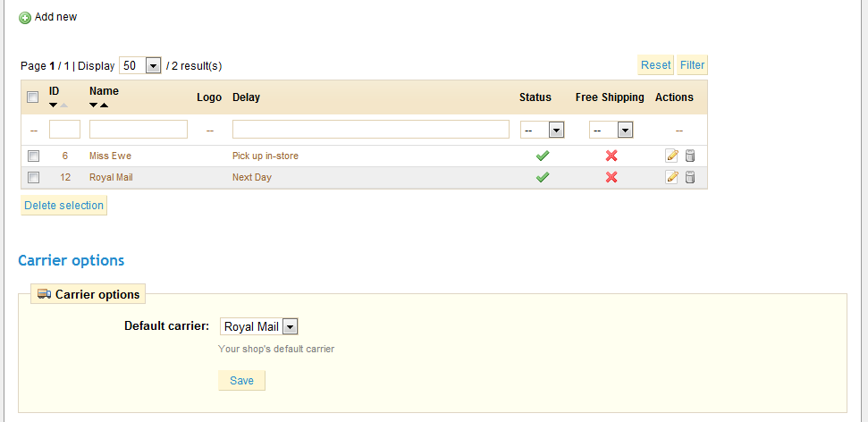Edit the Royal Mail carrier
The height and width of the screenshot is (422, 868).
click(672, 177)
